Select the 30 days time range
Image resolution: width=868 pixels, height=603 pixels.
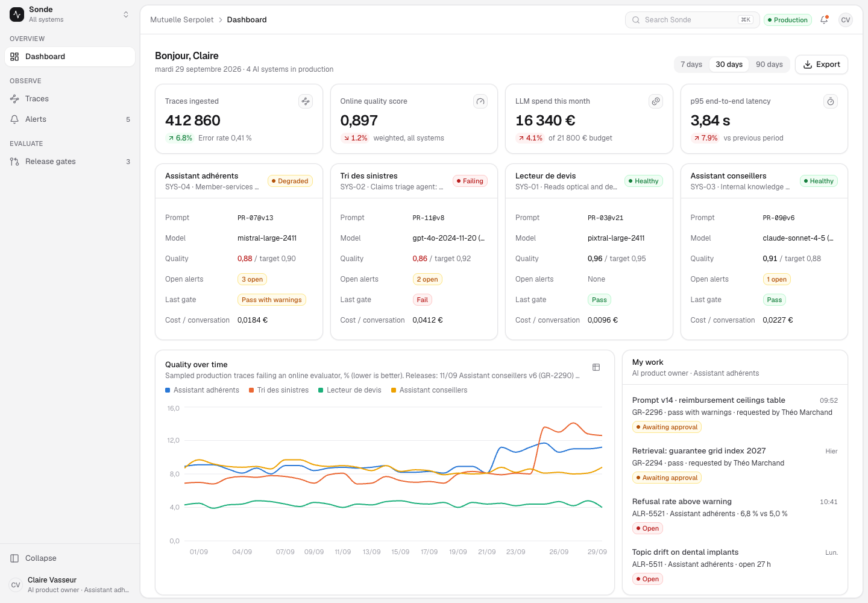(729, 65)
